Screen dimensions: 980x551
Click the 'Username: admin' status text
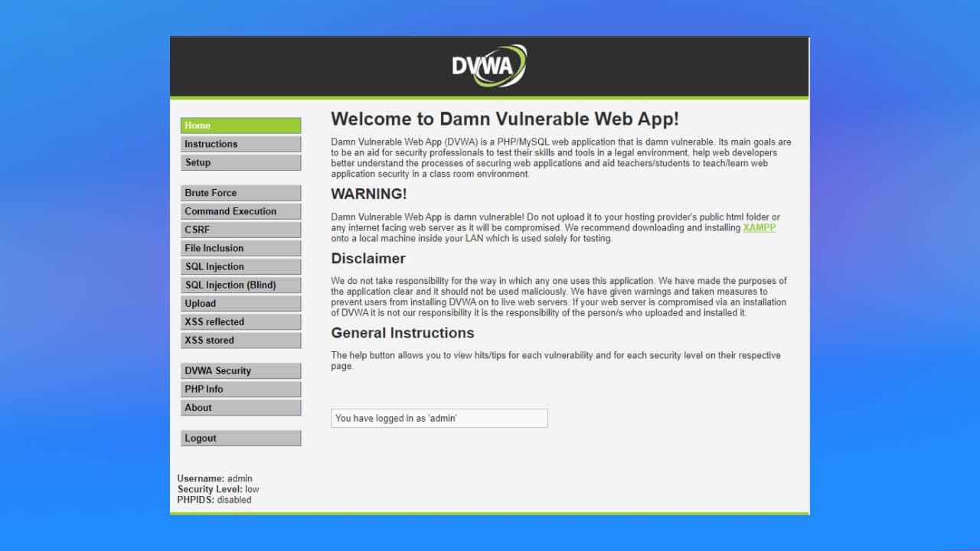(214, 478)
